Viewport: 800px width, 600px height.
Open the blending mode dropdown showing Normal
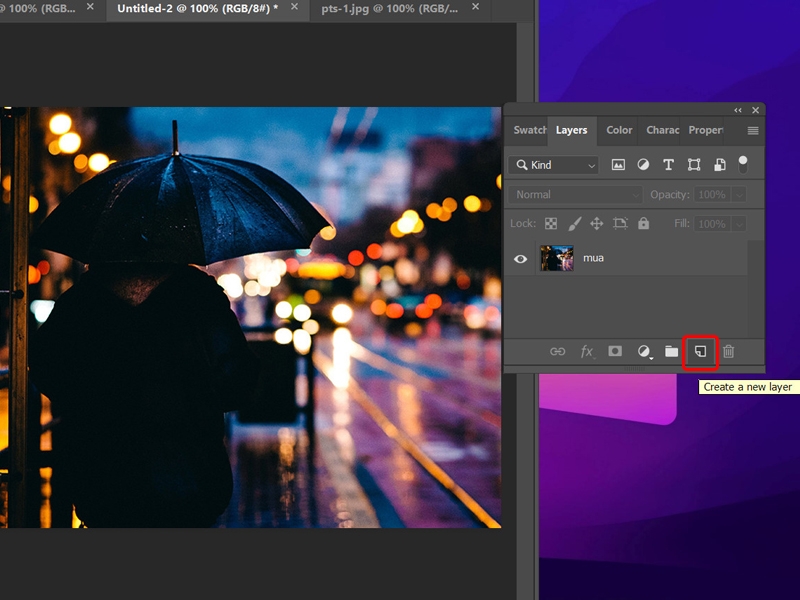click(575, 194)
